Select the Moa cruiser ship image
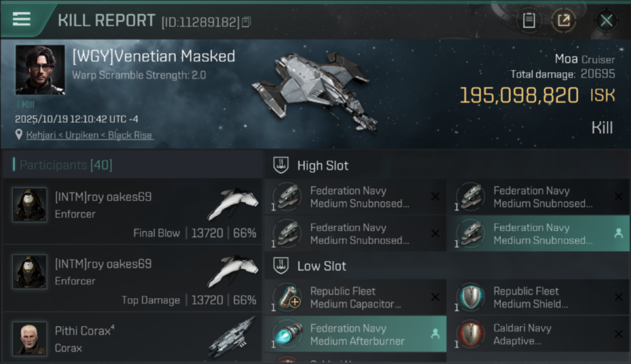Screen dimensions: 631x364 point(315,90)
